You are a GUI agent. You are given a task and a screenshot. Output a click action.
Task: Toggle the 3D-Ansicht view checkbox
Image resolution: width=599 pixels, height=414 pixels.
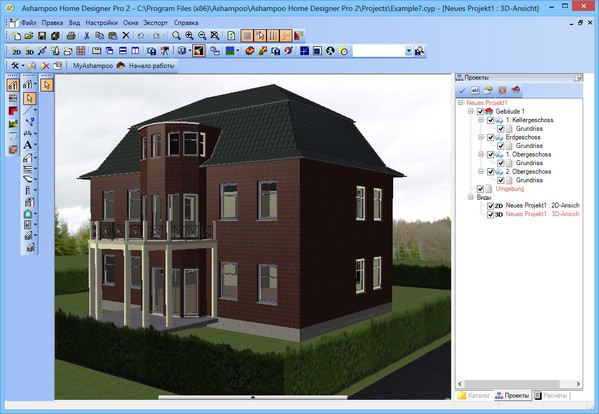[491, 215]
